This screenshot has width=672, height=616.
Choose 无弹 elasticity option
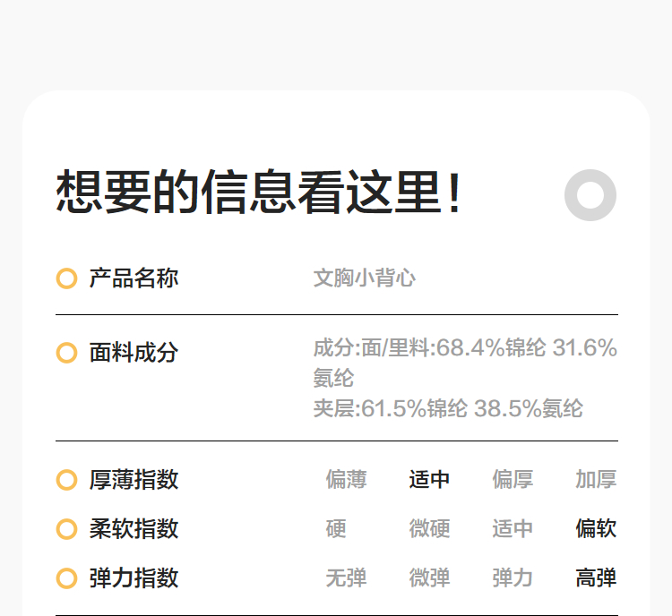click(x=346, y=578)
